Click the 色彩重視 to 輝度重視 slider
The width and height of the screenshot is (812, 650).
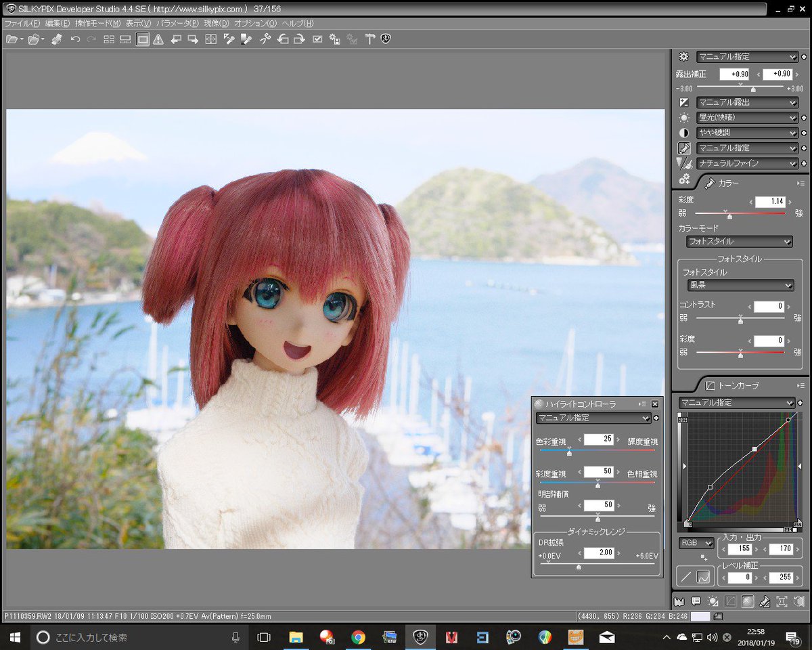tap(596, 452)
